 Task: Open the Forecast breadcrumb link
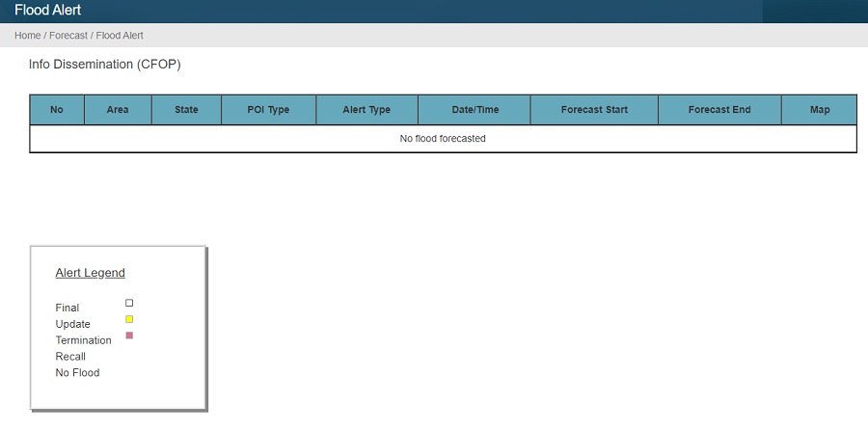pos(68,36)
